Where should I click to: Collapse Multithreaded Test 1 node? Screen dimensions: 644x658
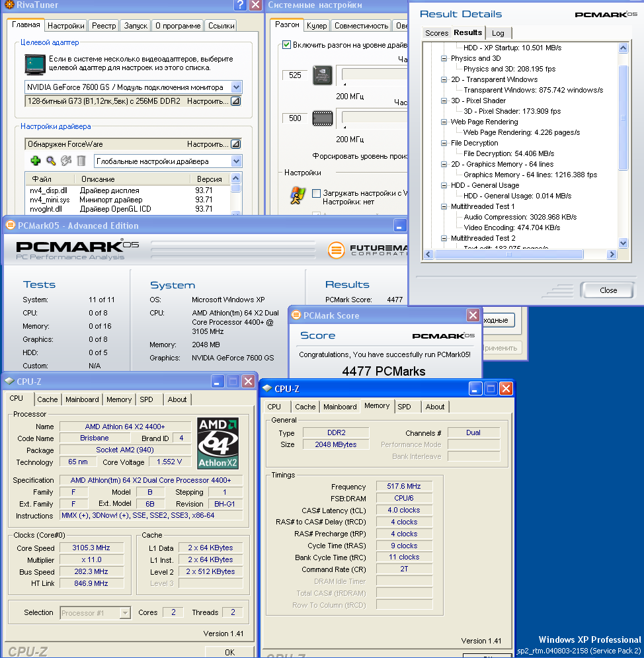click(444, 206)
